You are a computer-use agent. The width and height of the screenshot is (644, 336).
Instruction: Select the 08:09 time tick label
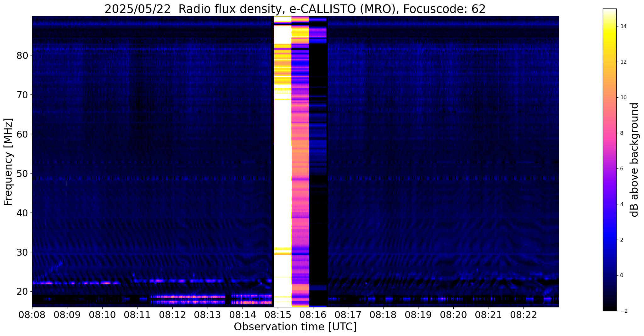point(67,315)
